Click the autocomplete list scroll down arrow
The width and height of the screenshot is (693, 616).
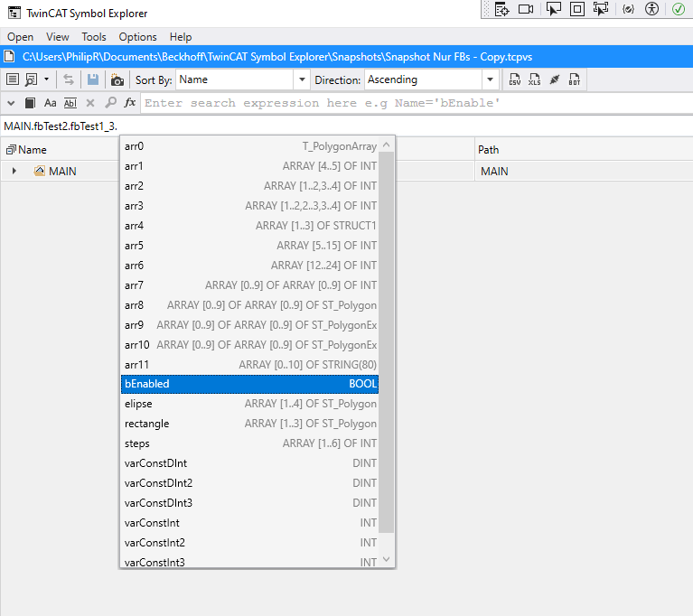pos(387,559)
